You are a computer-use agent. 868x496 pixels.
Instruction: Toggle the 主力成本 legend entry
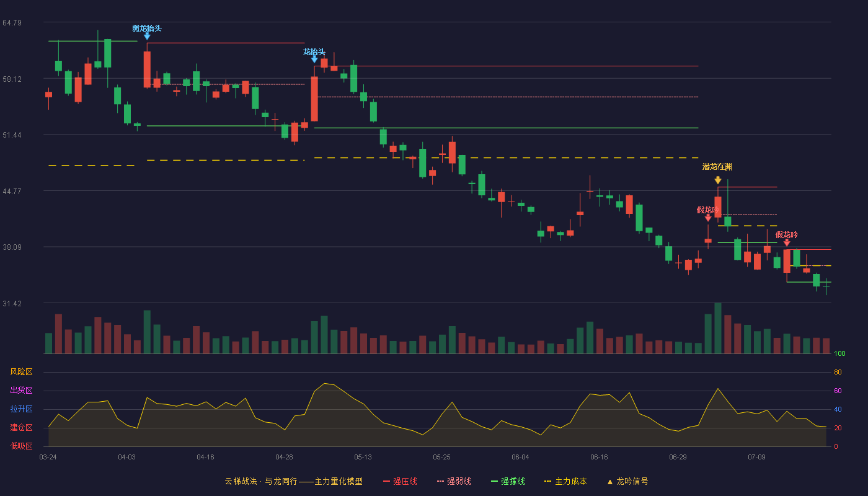tap(565, 481)
